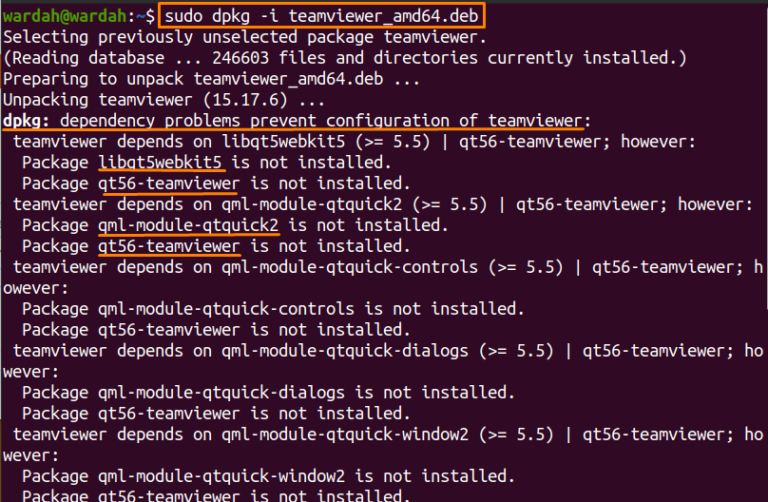Viewport: 768px width, 502px height.
Task: Click the highlighted sudo dpkg command
Action: click(x=321, y=16)
